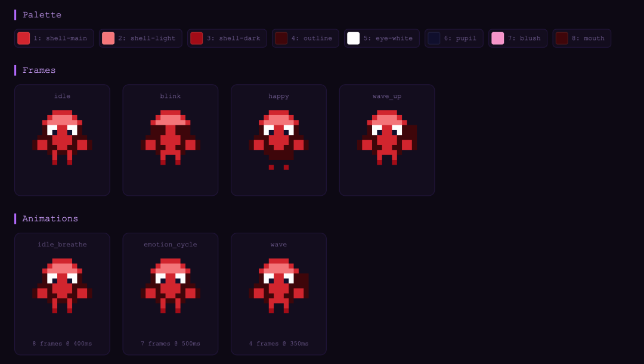Click the Palette section heading
The image size is (644, 364).
[42, 15]
